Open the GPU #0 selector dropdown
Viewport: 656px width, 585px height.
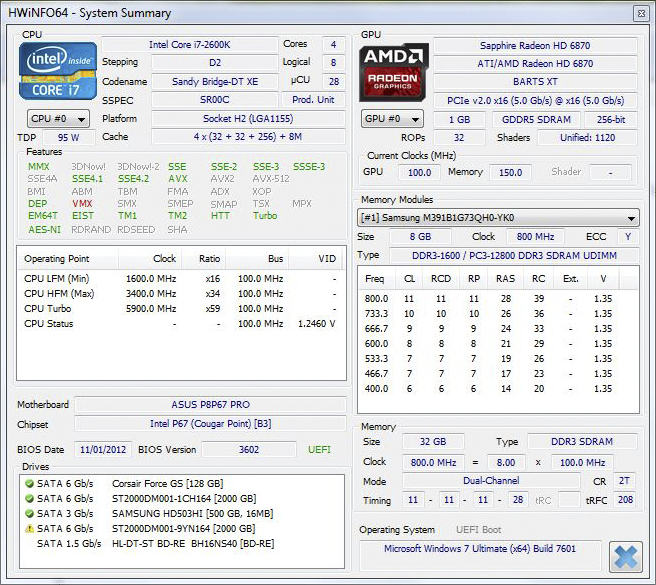coord(392,119)
